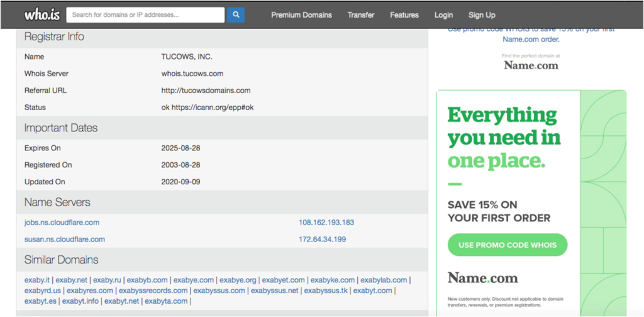Click the exabyta.com domain link
Screen dimensions: 644x317
pos(166,301)
